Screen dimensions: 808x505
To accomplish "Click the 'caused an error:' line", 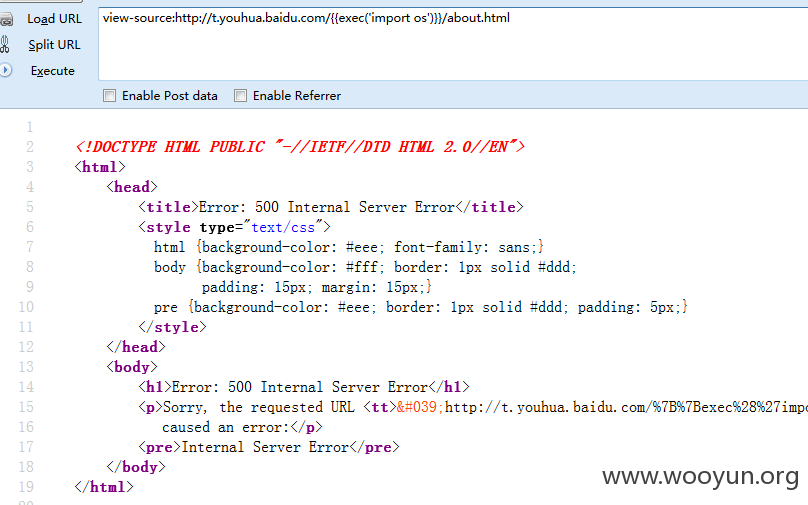I will 242,427.
